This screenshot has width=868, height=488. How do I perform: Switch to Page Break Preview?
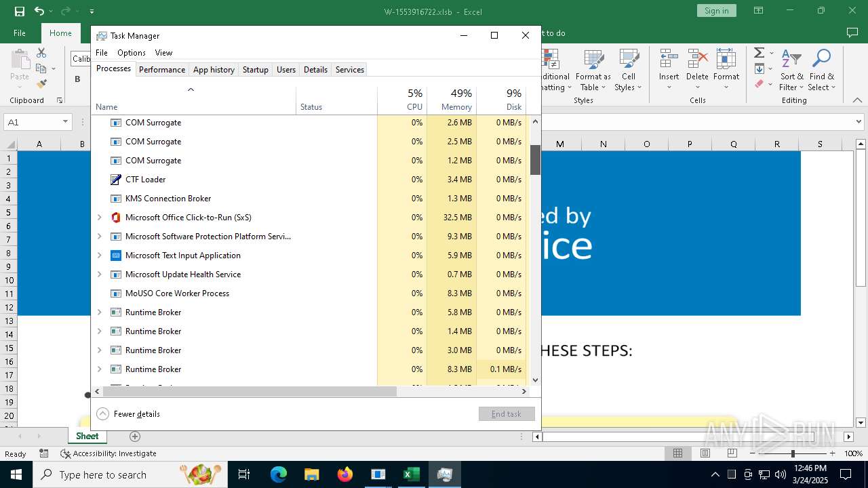click(x=732, y=453)
